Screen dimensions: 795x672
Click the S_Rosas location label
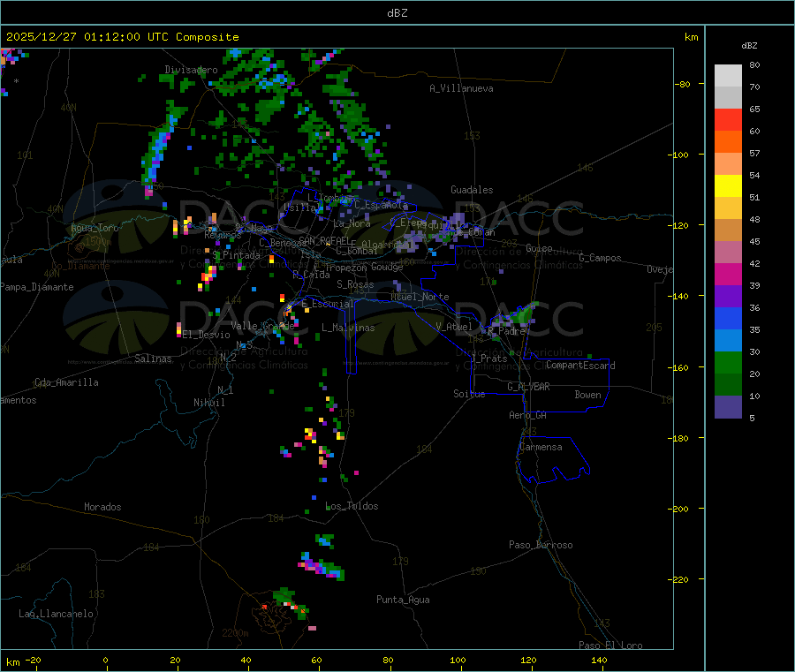coord(355,284)
